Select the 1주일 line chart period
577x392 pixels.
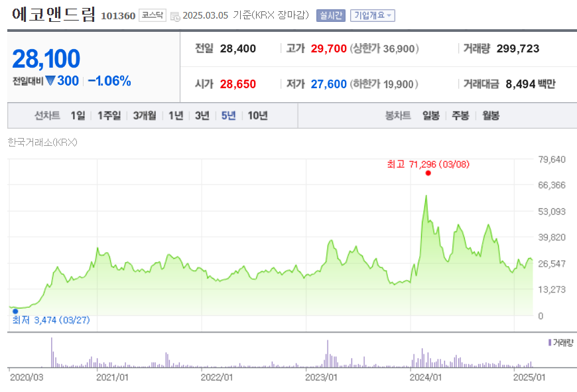click(109, 115)
